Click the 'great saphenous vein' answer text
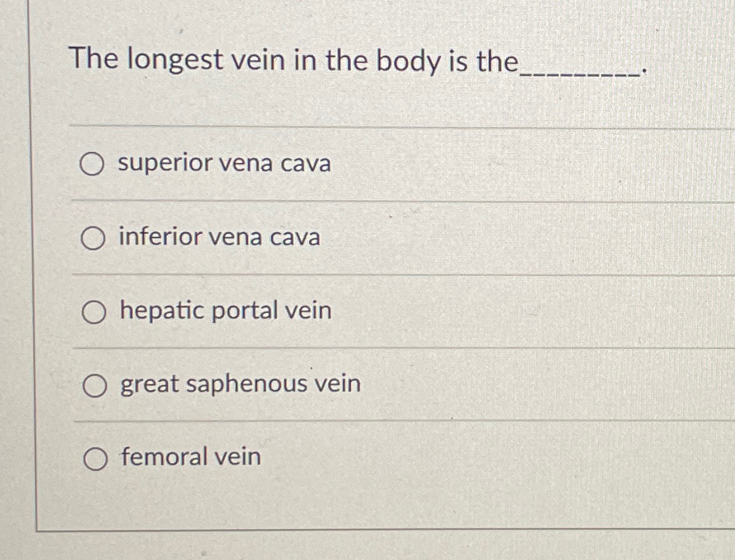Screen dimensions: 735x560 click(x=241, y=385)
